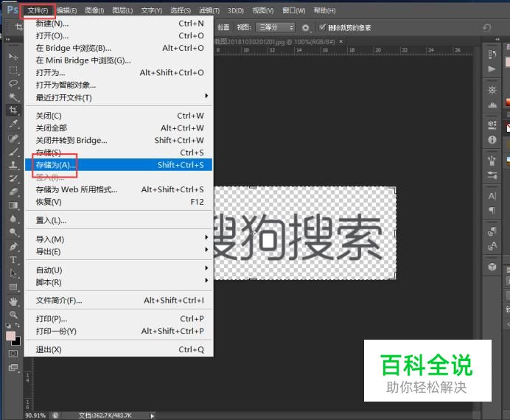This screenshot has height=420, width=510.
Task: Choose Exit (退出) menu entry
Action: pos(119,349)
